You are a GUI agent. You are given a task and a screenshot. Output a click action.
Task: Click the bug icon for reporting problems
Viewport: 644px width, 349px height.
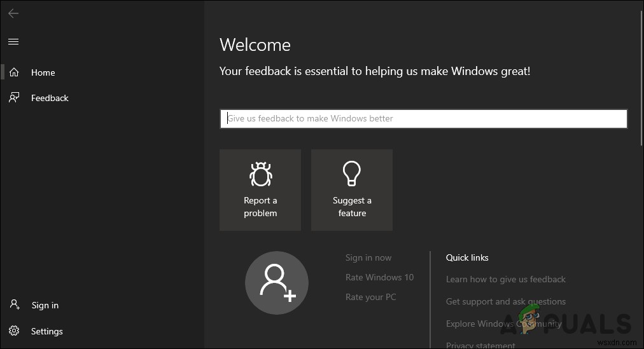pyautogui.click(x=260, y=174)
